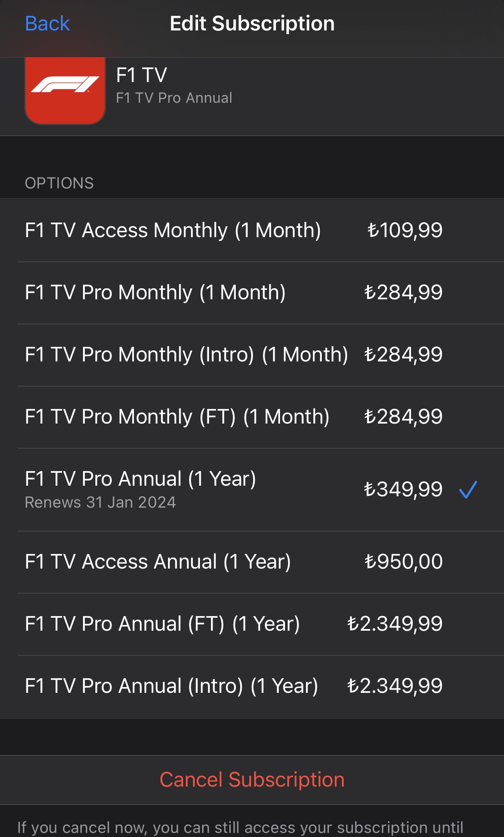Select F1 TV Access Monthly option
The height and width of the screenshot is (837, 504).
point(173,230)
